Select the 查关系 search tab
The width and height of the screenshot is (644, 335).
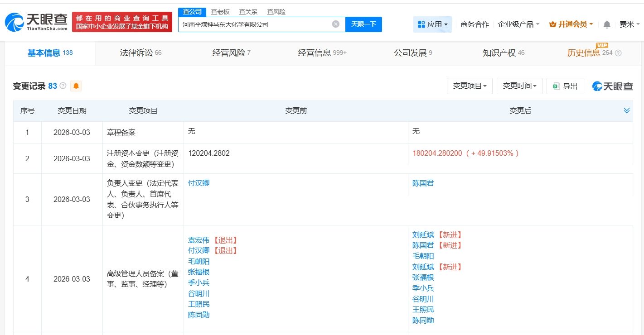click(248, 12)
